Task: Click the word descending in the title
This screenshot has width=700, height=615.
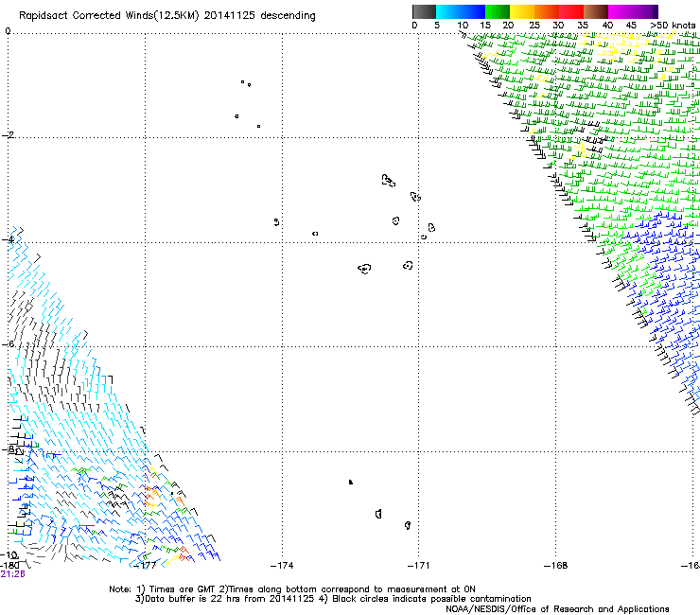Action: click(x=288, y=16)
